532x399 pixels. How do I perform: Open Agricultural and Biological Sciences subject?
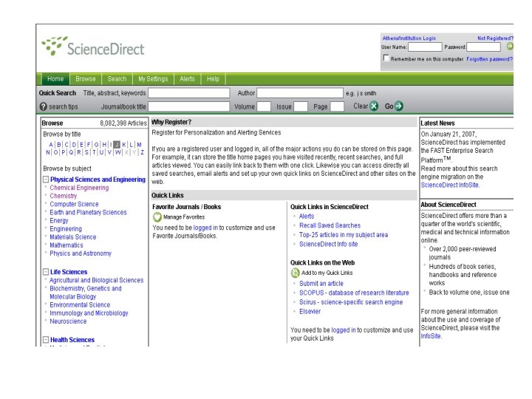(97, 280)
